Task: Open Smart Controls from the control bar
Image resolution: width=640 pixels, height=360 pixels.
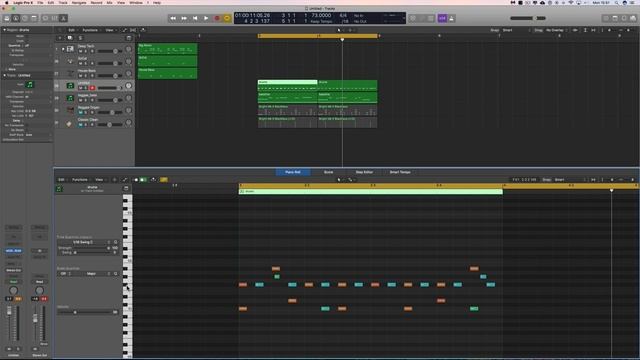Action: click(x=45, y=18)
